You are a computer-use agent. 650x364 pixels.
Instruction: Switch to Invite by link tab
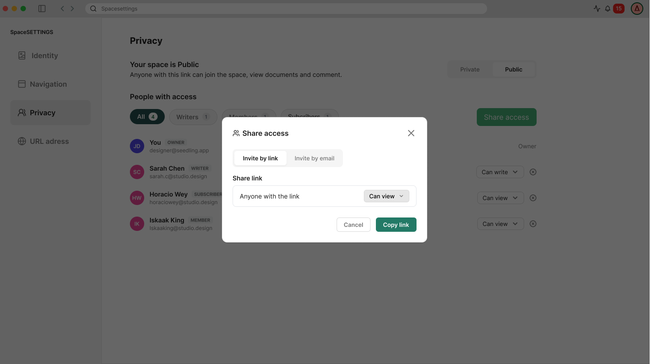point(260,158)
